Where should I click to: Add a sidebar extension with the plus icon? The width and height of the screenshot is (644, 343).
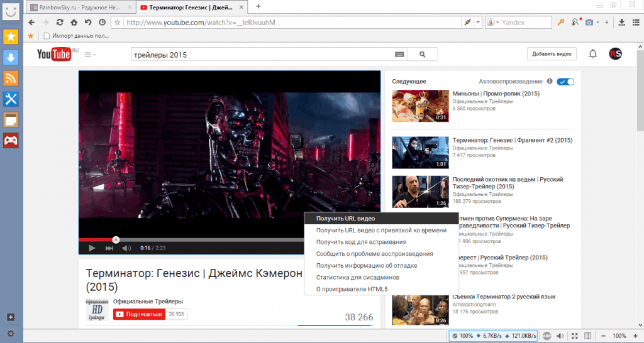click(11, 317)
